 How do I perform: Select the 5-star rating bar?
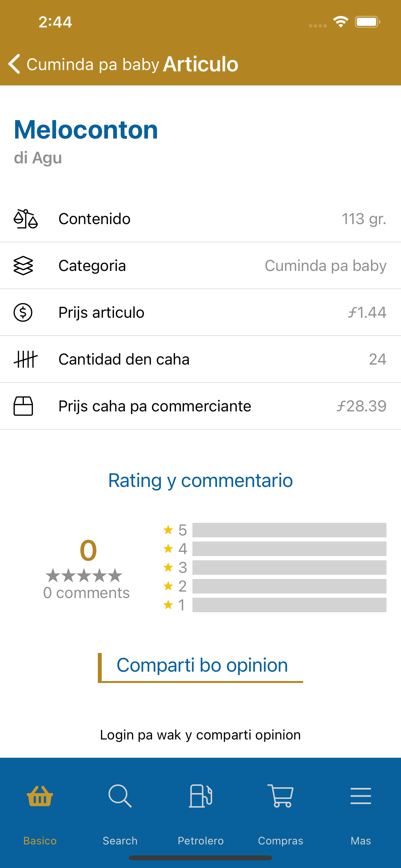[x=289, y=530]
